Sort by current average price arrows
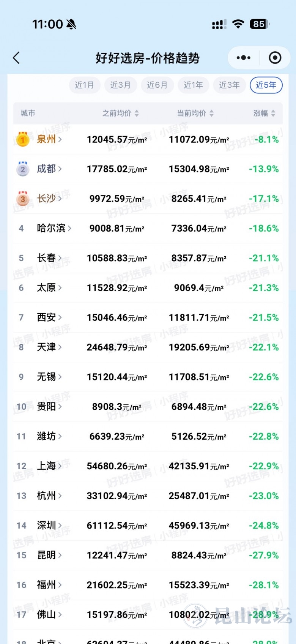 (x=211, y=113)
